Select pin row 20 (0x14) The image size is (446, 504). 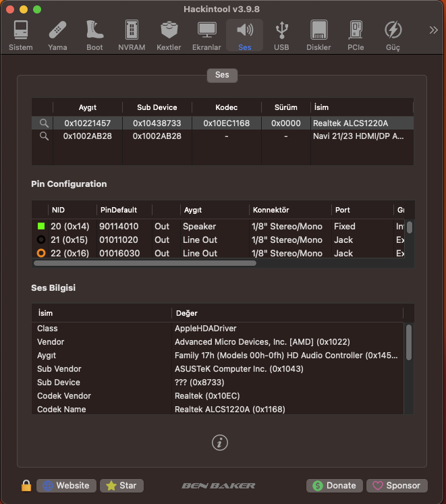pyautogui.click(x=218, y=226)
